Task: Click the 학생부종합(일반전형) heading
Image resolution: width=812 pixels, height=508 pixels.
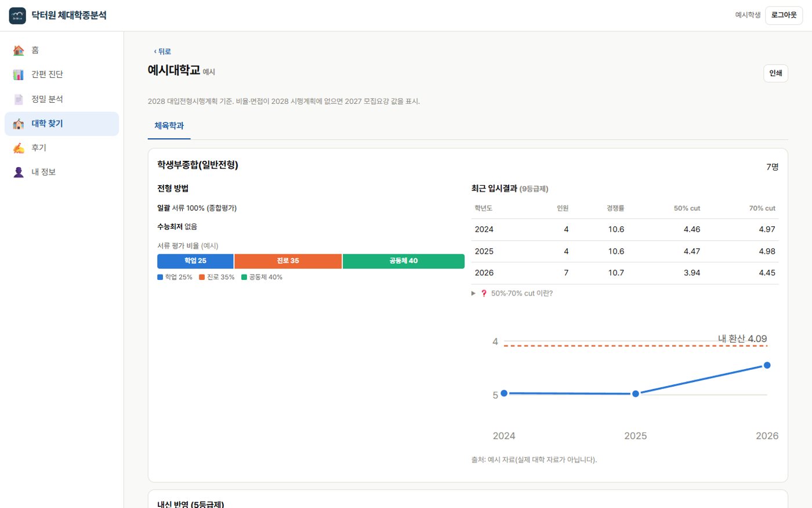Action: (x=198, y=165)
